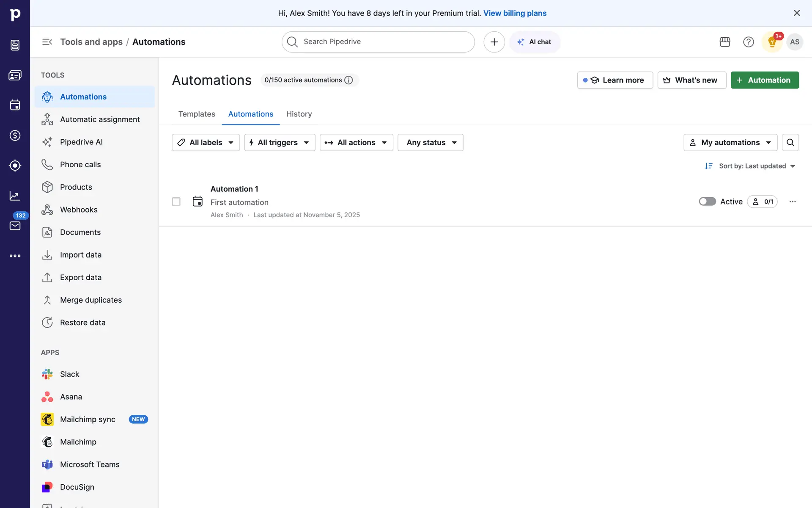812x508 pixels.
Task: Click the automations search magnifier icon
Action: [790, 143]
